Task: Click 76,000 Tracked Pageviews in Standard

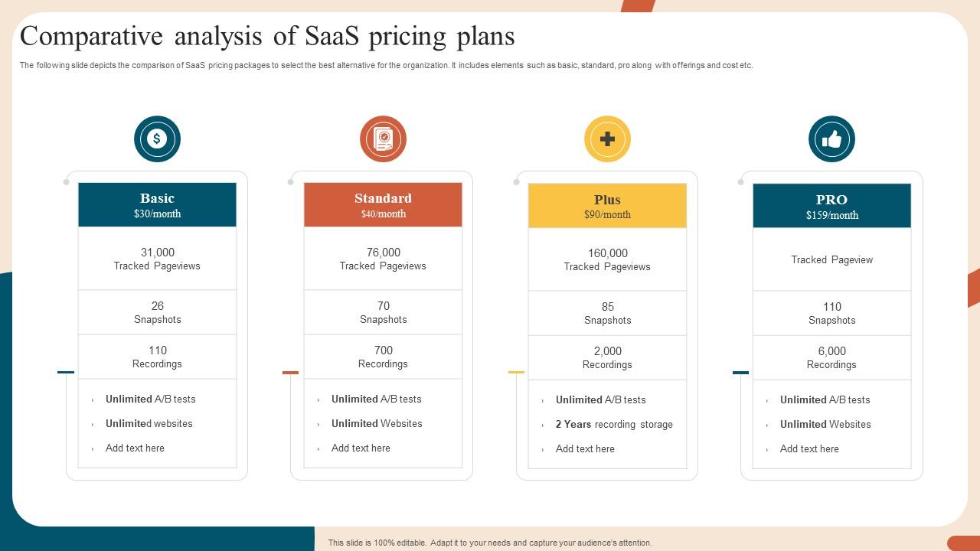Action: pyautogui.click(x=383, y=259)
